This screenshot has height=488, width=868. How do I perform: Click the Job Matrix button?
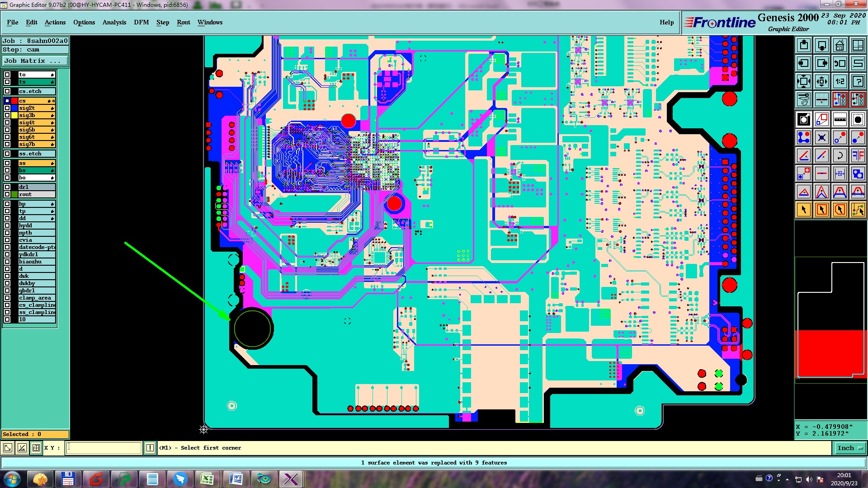35,61
